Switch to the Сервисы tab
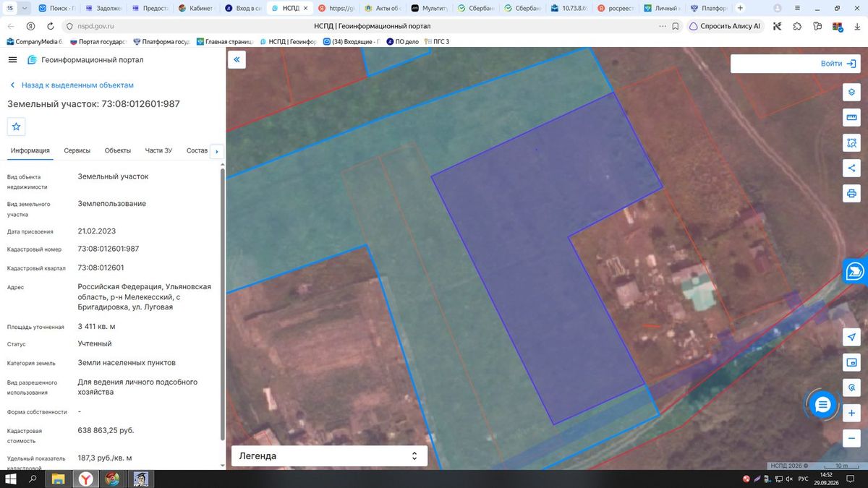868x488 pixels. click(77, 150)
